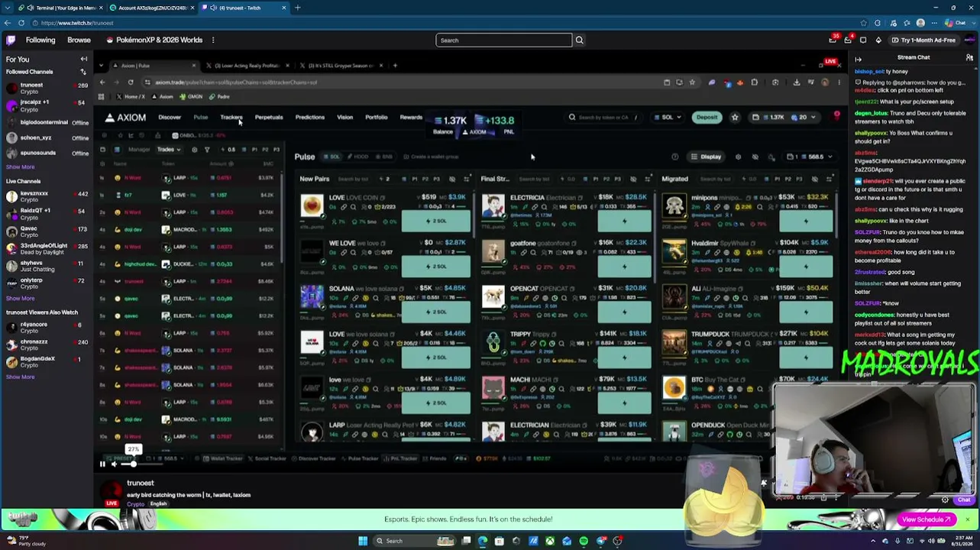Image resolution: width=980 pixels, height=550 pixels.
Task: Select preset P2 in Final Stretch column
Action: click(607, 179)
